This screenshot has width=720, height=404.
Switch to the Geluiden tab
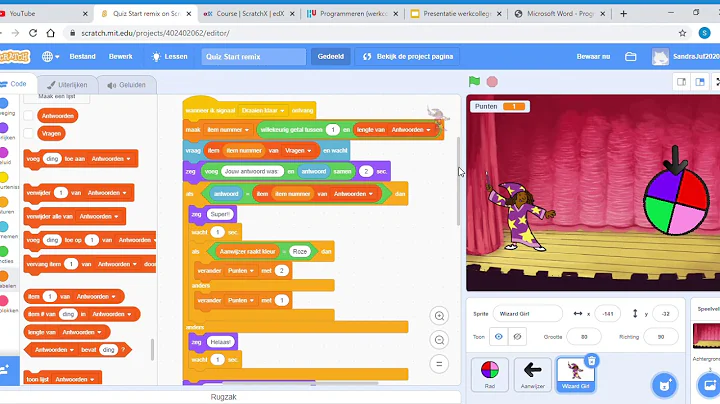tap(127, 85)
